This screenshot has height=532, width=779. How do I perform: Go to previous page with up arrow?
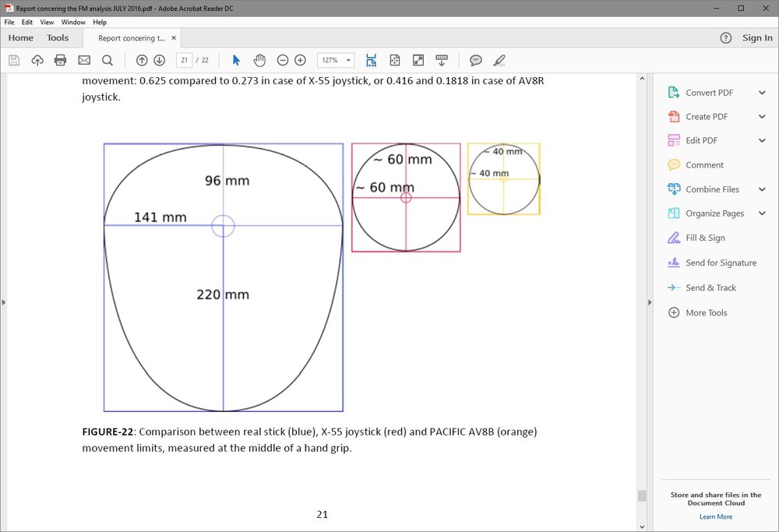coord(142,60)
